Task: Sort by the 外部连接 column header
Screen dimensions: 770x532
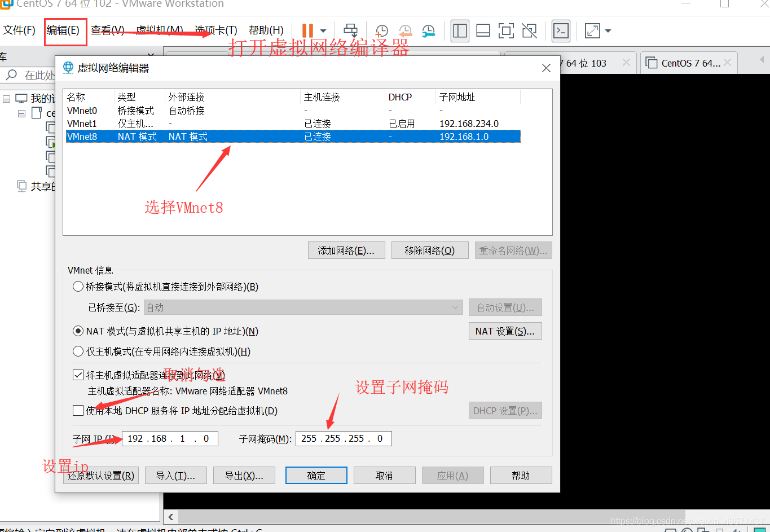Action: 233,97
